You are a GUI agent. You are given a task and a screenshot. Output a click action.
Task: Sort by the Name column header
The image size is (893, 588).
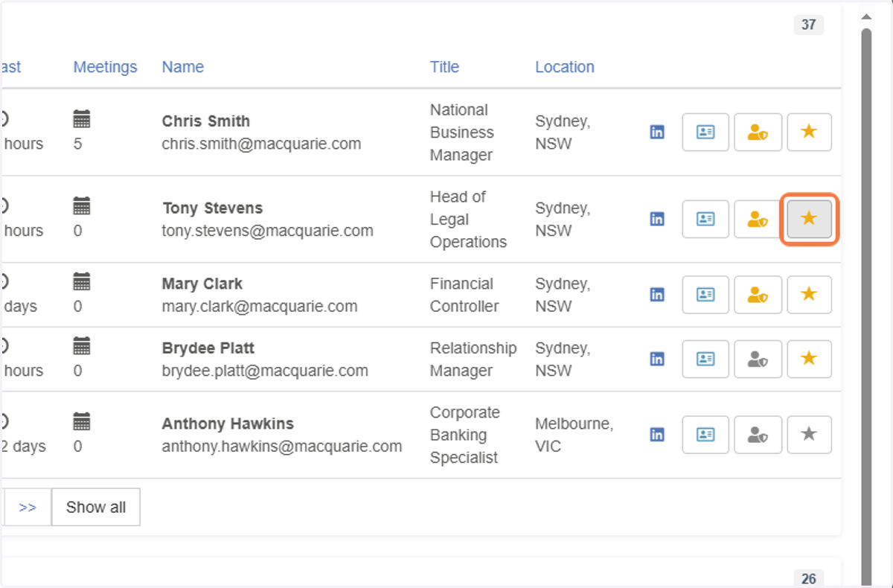(183, 67)
